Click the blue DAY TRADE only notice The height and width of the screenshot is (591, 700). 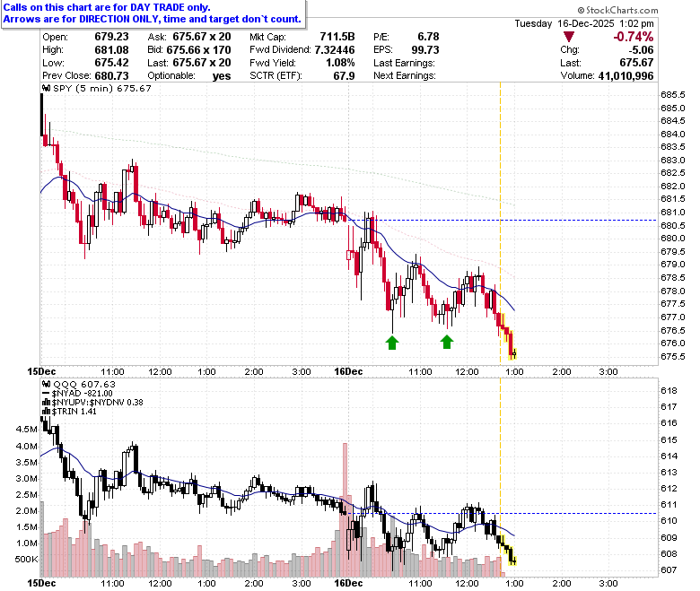153,13
